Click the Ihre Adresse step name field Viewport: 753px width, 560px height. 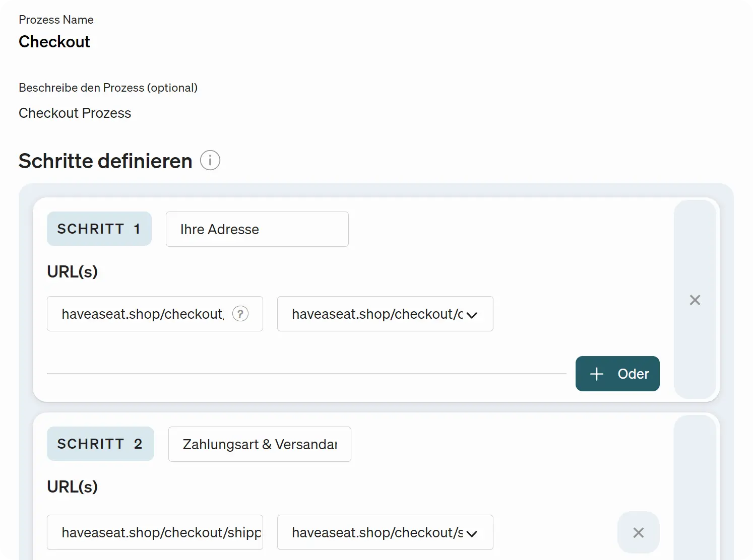click(x=257, y=229)
